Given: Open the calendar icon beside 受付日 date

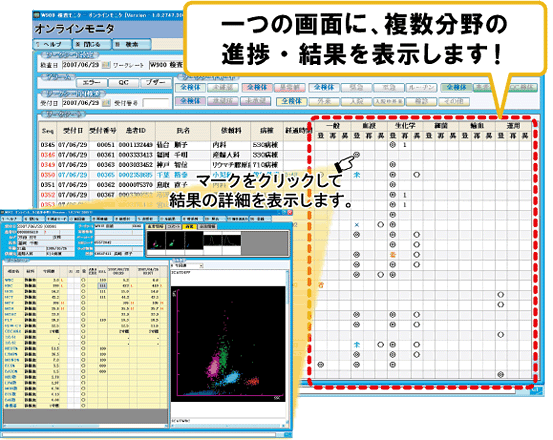Looking at the screenshot, I should pos(106,103).
